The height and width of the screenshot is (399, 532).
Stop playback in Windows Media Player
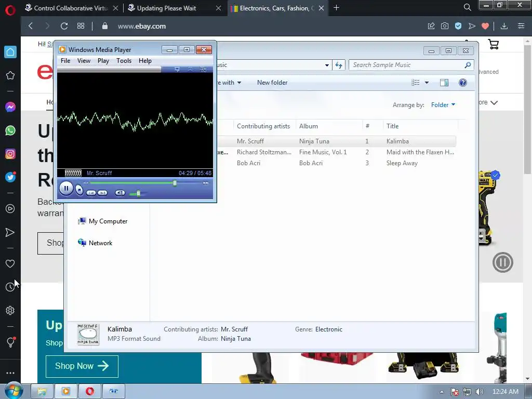coord(79,190)
